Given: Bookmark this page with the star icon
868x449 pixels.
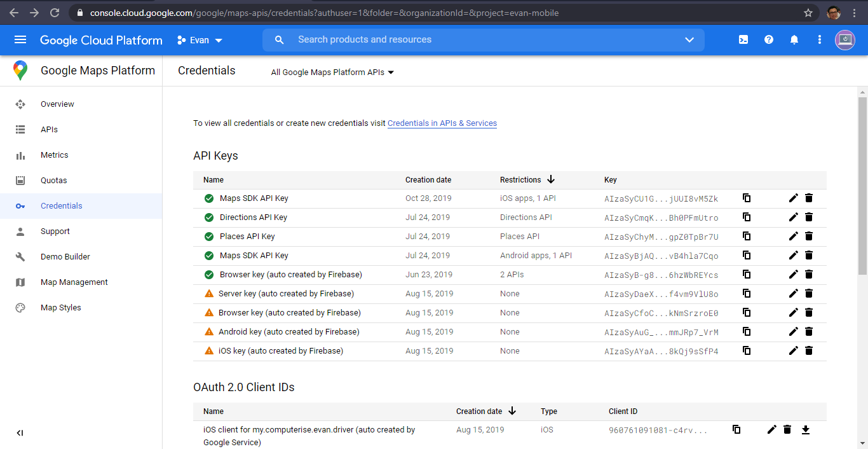Looking at the screenshot, I should (808, 13).
